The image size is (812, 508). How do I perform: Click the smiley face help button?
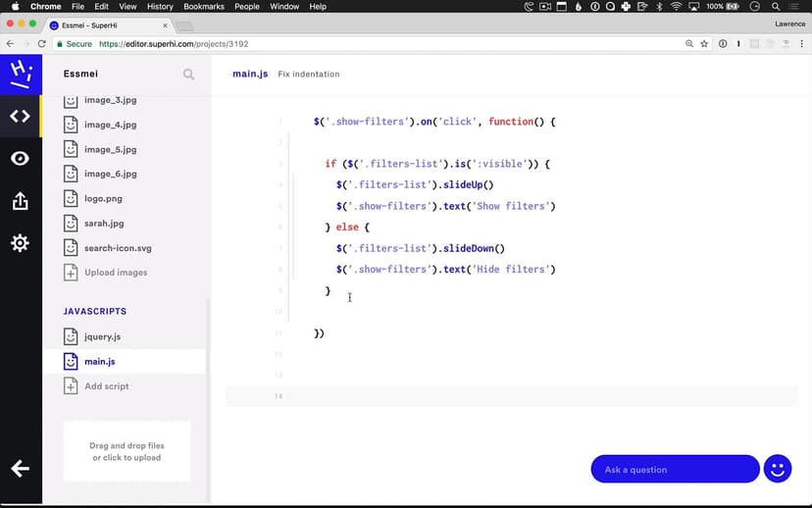coord(778,469)
